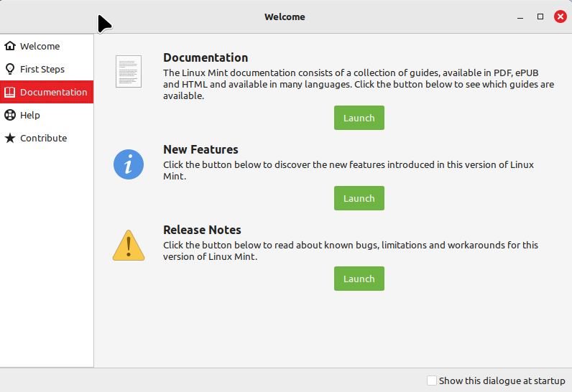572x392 pixels.
Task: Click the description about discovering new features
Action: pos(349,170)
